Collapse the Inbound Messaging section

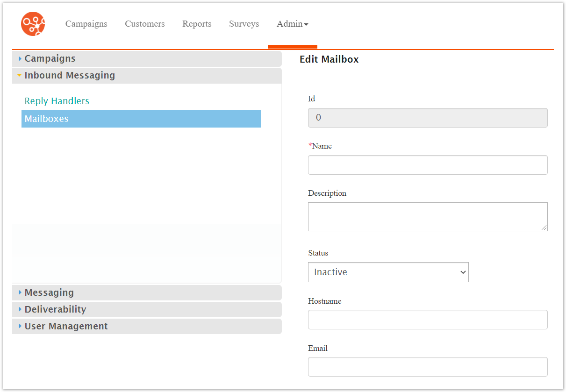tap(70, 75)
